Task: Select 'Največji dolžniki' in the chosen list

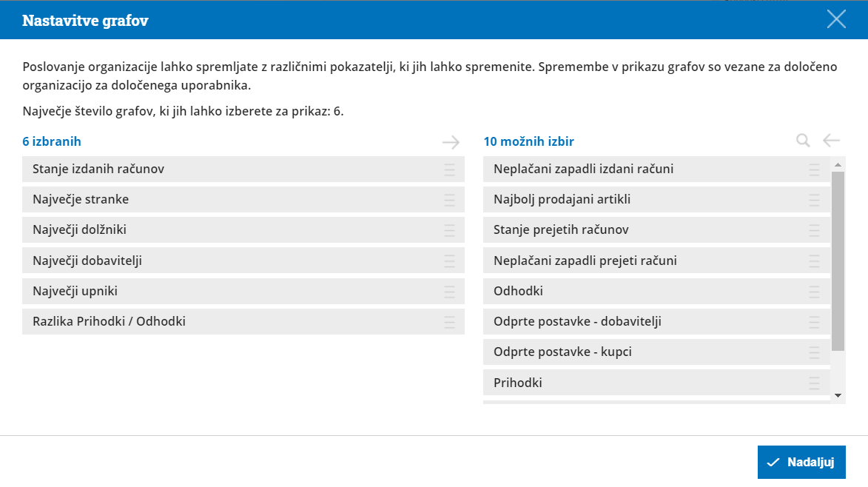Action: (x=243, y=229)
